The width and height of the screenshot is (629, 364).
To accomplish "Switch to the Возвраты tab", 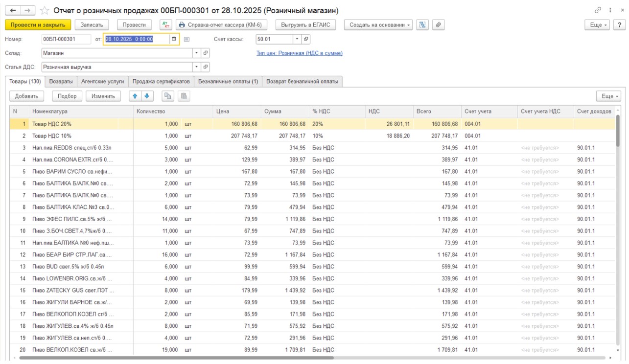I will [61, 82].
